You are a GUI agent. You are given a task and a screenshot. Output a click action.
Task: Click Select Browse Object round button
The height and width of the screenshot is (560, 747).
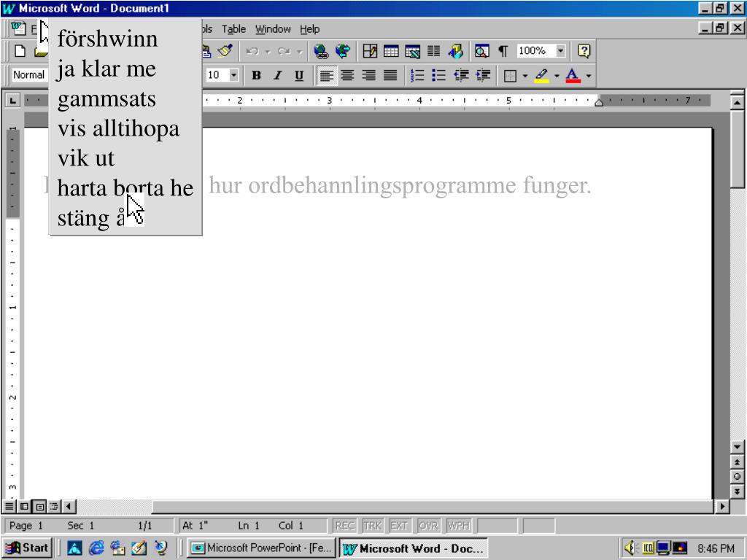point(737,477)
